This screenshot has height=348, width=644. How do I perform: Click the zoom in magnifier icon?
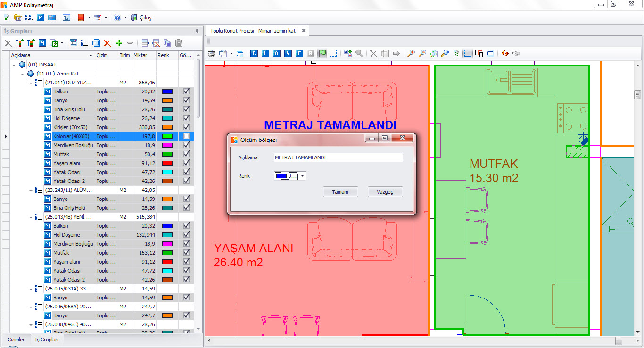[x=411, y=53]
